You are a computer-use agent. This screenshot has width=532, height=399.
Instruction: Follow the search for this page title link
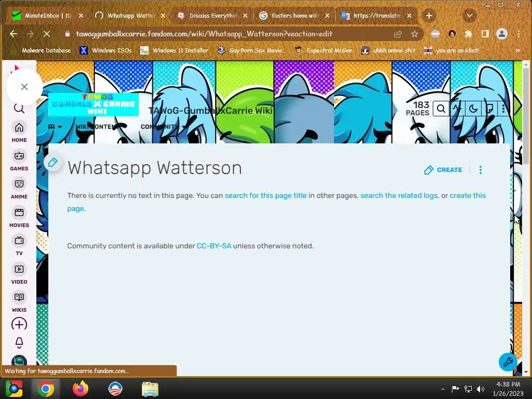click(x=265, y=195)
